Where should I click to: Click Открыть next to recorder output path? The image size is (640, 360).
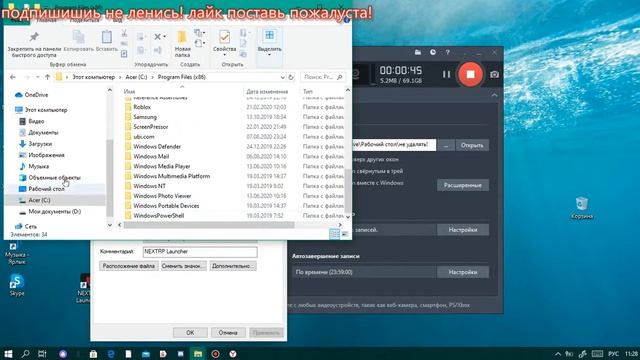[472, 145]
